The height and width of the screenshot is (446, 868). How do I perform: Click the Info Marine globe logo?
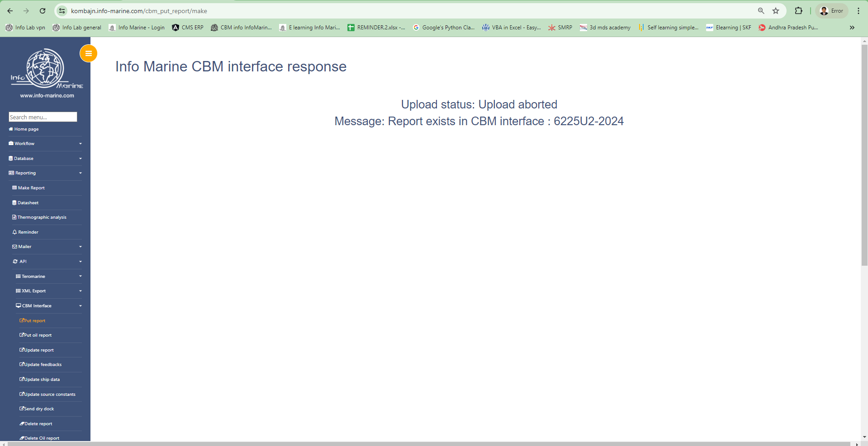(45, 69)
